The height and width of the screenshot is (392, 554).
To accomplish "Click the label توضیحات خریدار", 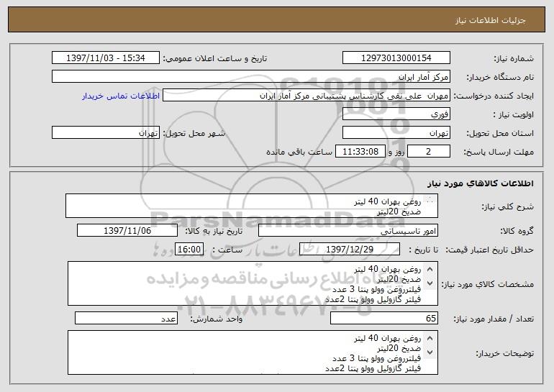I will [504, 353].
